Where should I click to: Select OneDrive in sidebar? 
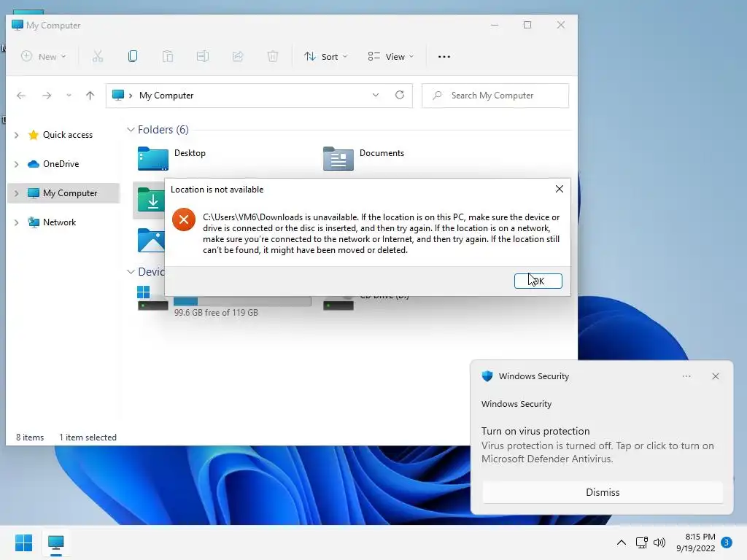(61, 164)
